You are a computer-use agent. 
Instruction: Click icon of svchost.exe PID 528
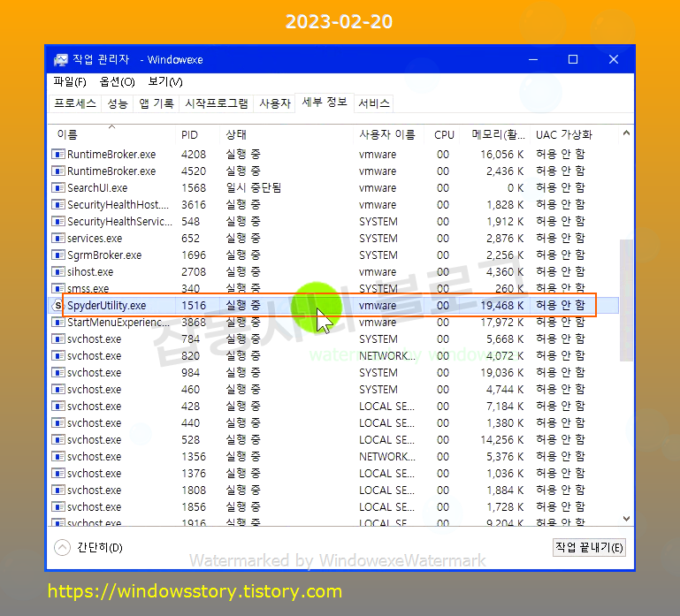pos(58,440)
